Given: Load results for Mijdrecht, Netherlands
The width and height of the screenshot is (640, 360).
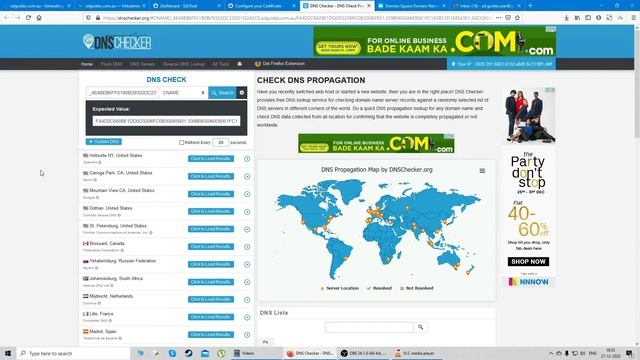Looking at the screenshot, I should (x=211, y=299).
